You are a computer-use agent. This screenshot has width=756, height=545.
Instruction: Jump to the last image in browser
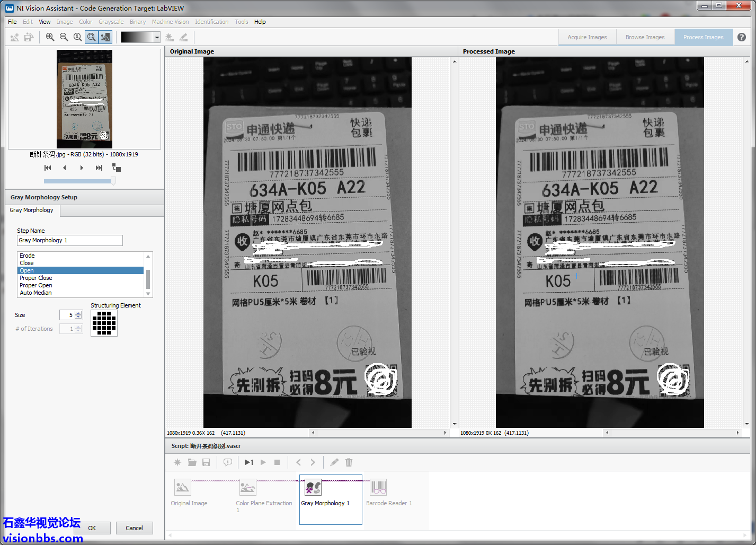pos(99,168)
